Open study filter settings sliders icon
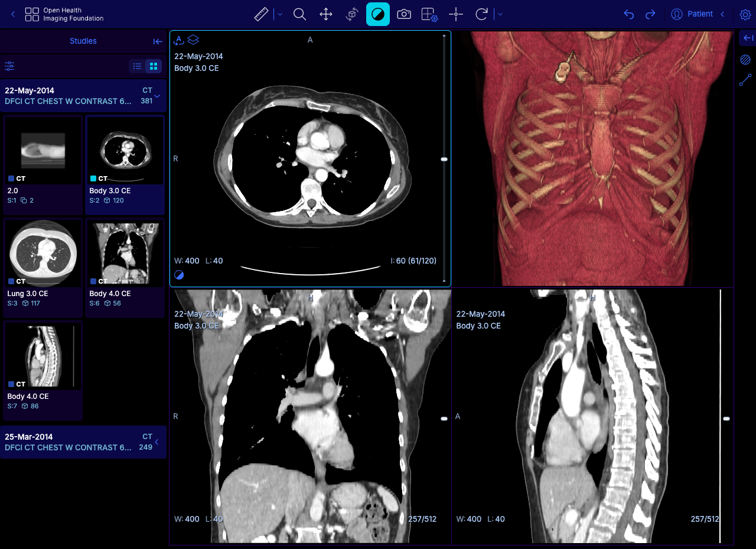 [x=9, y=66]
